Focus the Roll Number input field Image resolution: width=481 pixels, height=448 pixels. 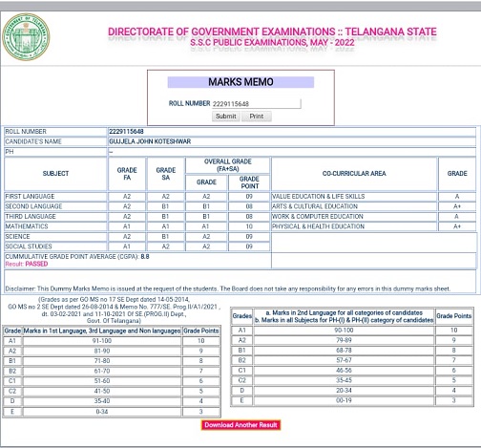tap(257, 104)
